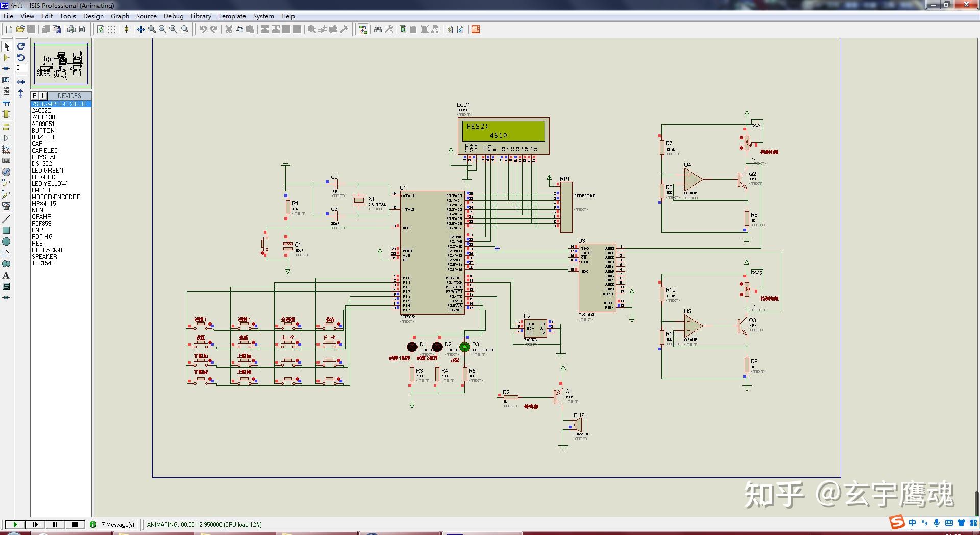
Task: Open a design with the folder icon
Action: click(x=20, y=29)
